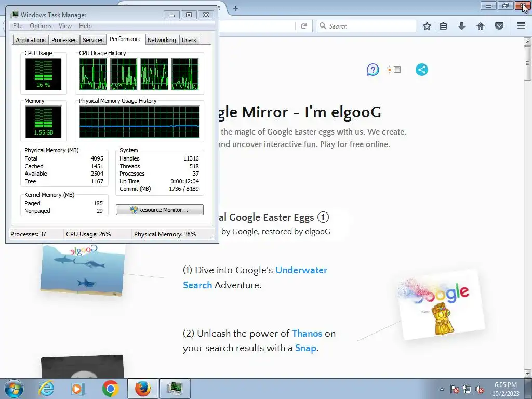Image resolution: width=532 pixels, height=399 pixels.
Task: Click the Firefox vertical scrollbar thumb
Action: click(x=527, y=63)
